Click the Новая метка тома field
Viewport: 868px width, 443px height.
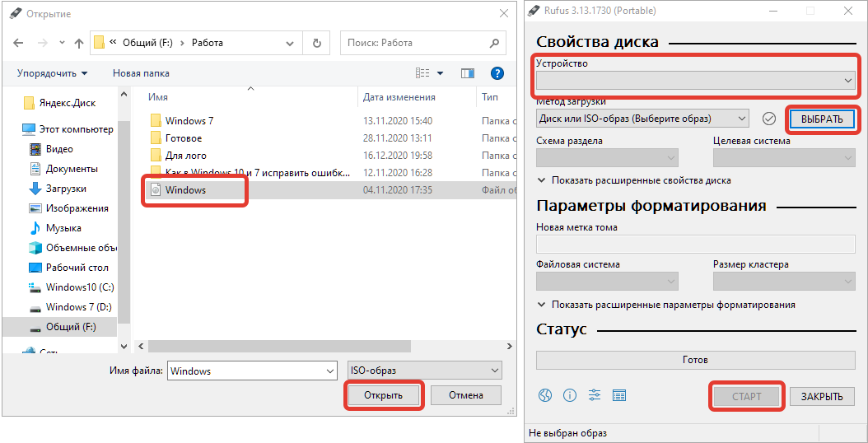(696, 245)
